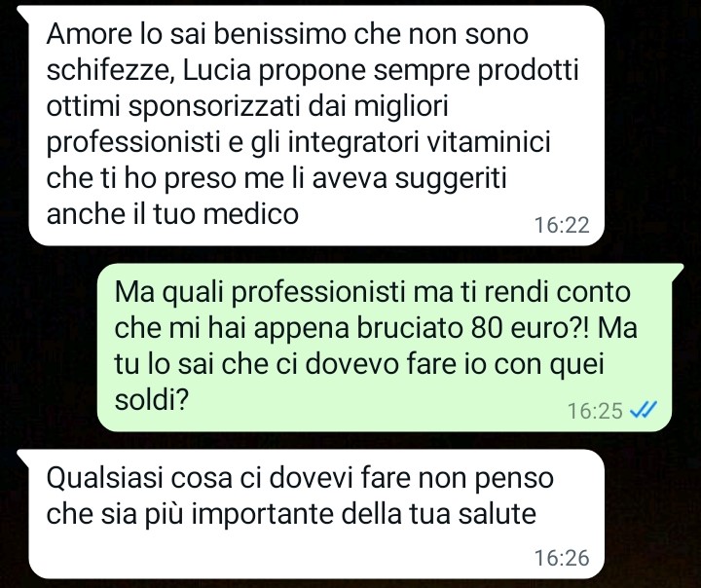Tap the blue double-check read receipt icon
The width and height of the screenshot is (701, 588).
[644, 409]
